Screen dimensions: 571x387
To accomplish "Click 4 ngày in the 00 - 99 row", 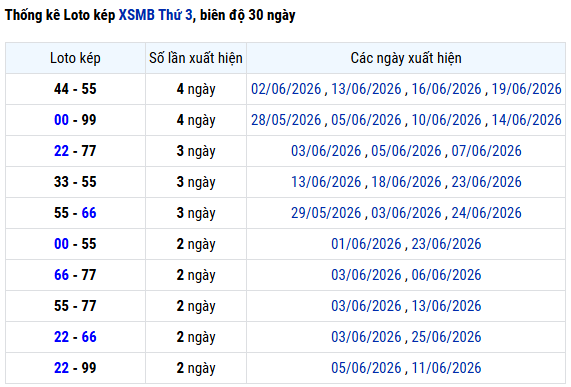I will coord(196,120).
